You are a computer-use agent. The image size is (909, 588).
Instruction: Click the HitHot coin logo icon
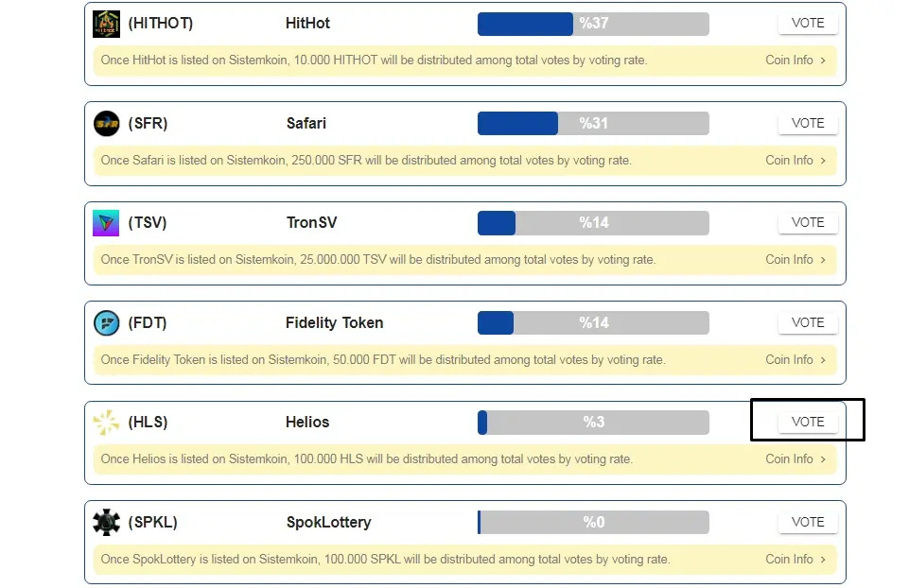pyautogui.click(x=106, y=24)
